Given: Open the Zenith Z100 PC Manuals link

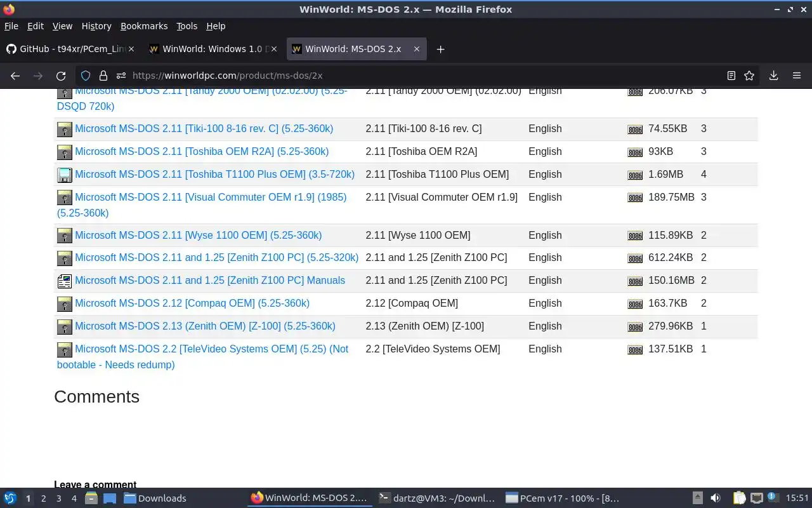Looking at the screenshot, I should [x=210, y=281].
